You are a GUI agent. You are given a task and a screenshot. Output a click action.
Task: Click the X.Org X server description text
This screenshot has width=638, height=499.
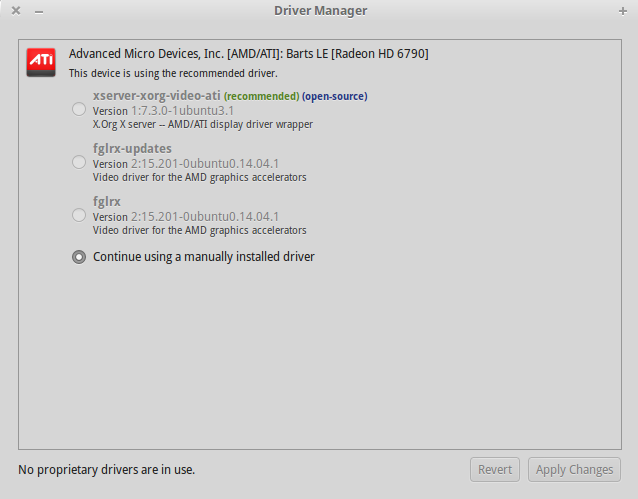(x=203, y=125)
